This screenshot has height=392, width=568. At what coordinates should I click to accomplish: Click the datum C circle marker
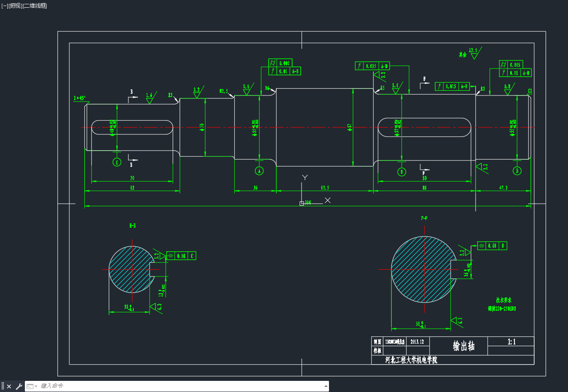(x=117, y=162)
